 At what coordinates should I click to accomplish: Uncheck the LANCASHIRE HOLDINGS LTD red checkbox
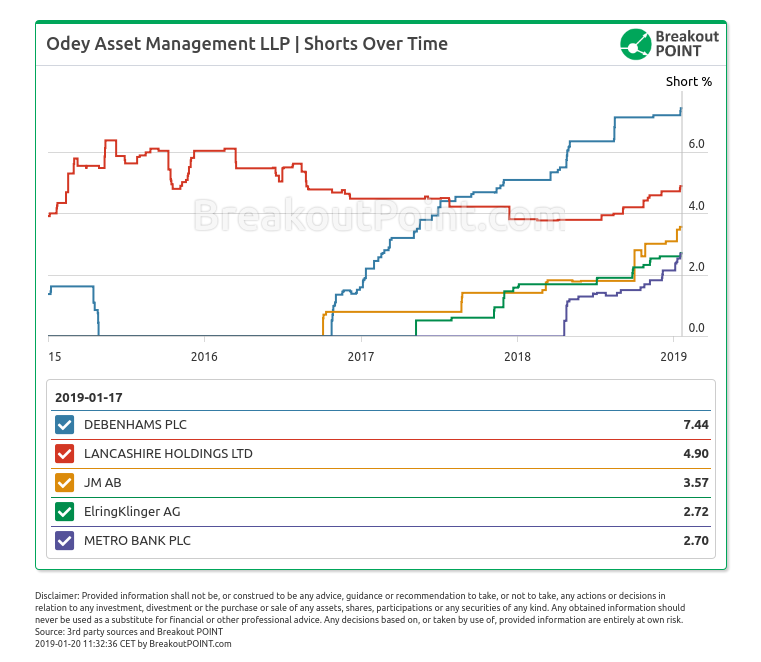65,454
